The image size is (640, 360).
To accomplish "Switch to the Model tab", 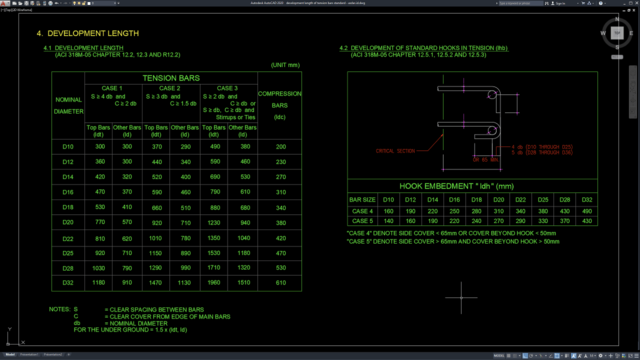I will [x=10, y=355].
